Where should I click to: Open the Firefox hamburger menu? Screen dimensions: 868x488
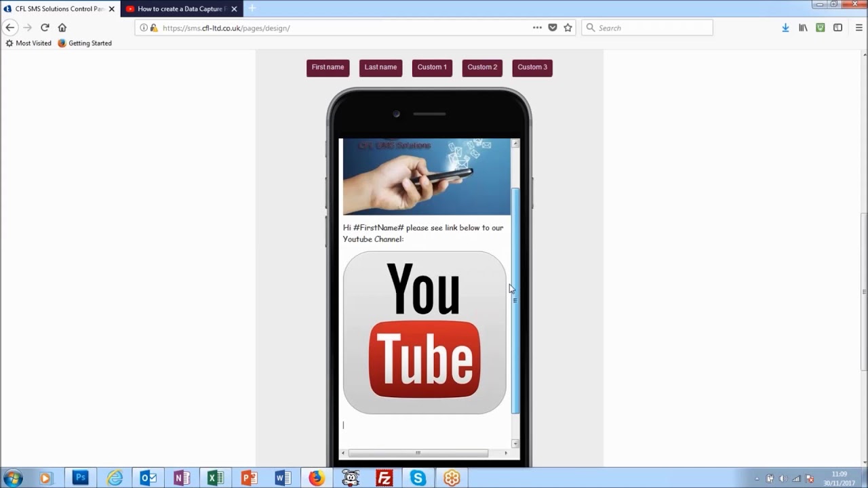tap(859, 28)
